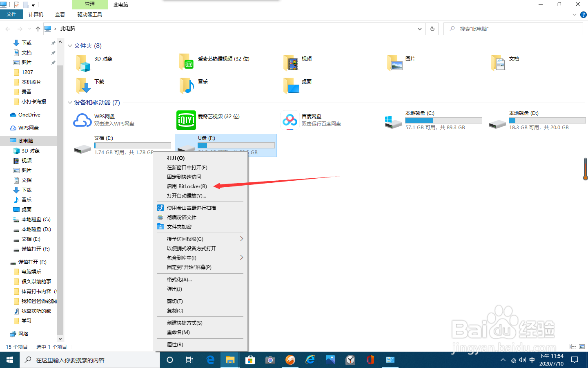Open the 3D 对象 folder icon
588x368 pixels.
pyautogui.click(x=83, y=63)
